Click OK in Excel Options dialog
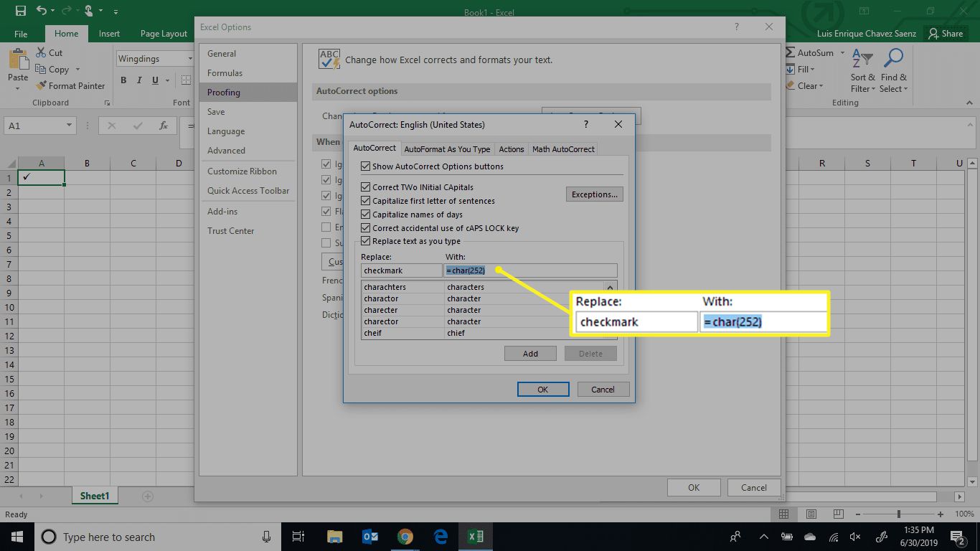The image size is (980, 551). (x=694, y=487)
